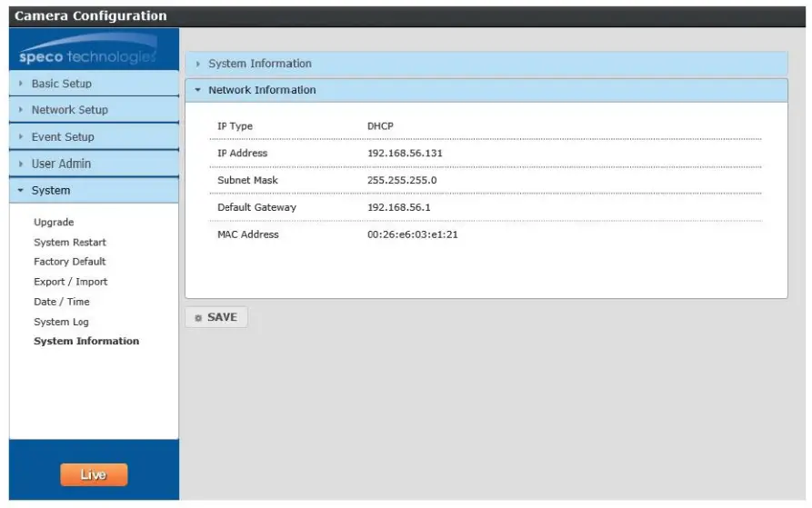Click the SAVE button
The image size is (812, 508).
pyautogui.click(x=216, y=317)
